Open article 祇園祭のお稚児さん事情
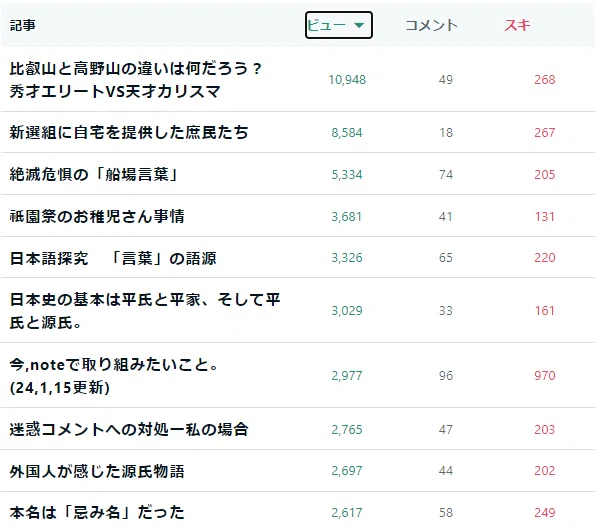This screenshot has height=531, width=597. click(x=97, y=216)
